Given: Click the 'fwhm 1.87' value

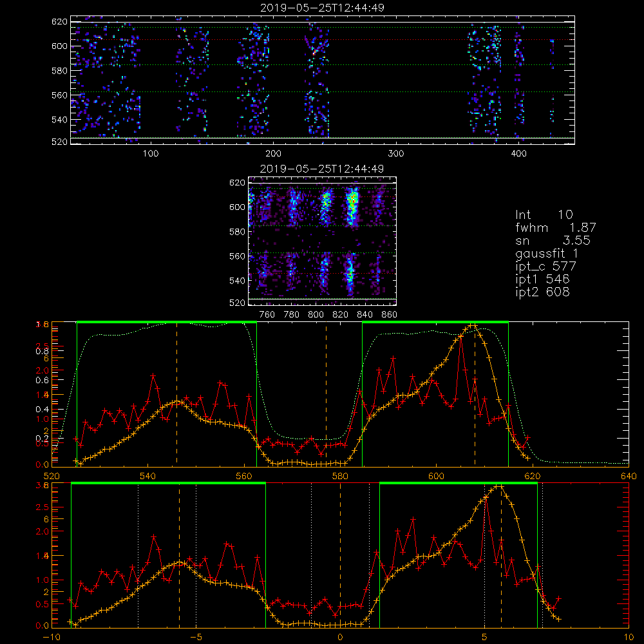Looking at the screenshot, I should [556, 227].
